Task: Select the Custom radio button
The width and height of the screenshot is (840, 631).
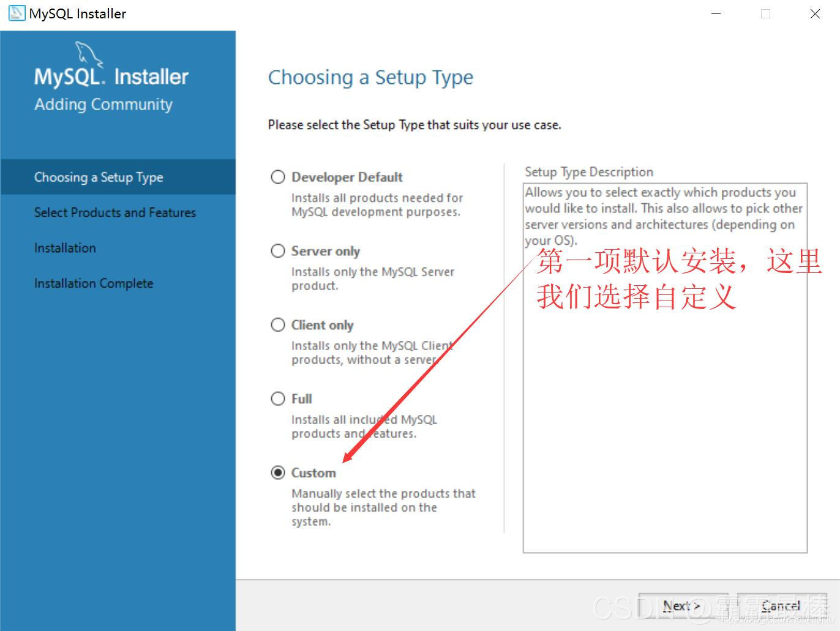Action: [278, 472]
